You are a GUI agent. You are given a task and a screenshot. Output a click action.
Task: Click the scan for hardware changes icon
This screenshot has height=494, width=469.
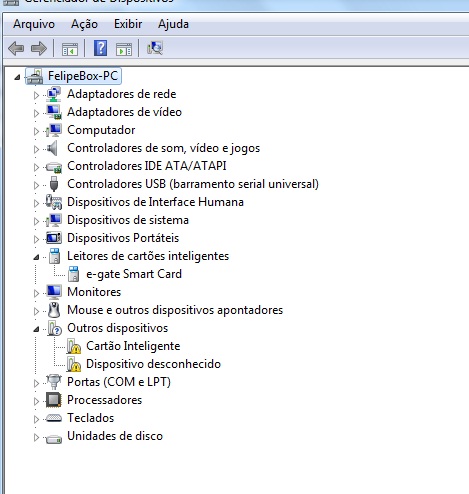point(155,48)
